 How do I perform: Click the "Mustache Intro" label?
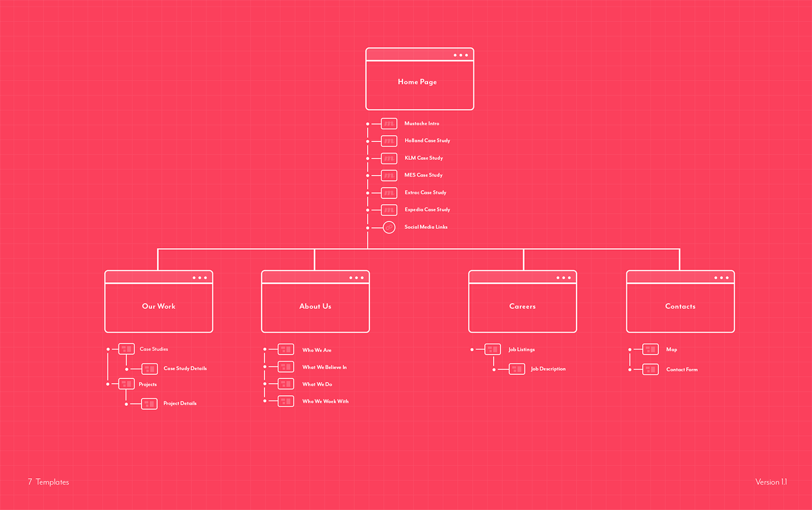click(x=422, y=123)
